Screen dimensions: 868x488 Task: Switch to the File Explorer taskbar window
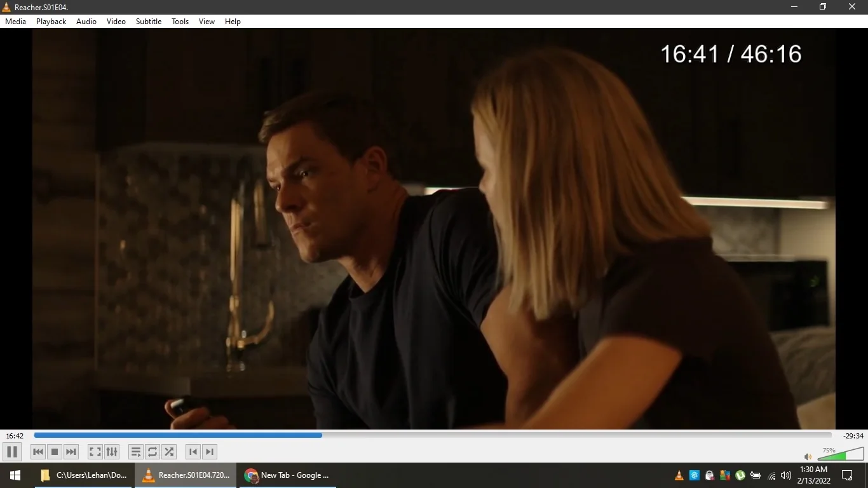point(83,475)
